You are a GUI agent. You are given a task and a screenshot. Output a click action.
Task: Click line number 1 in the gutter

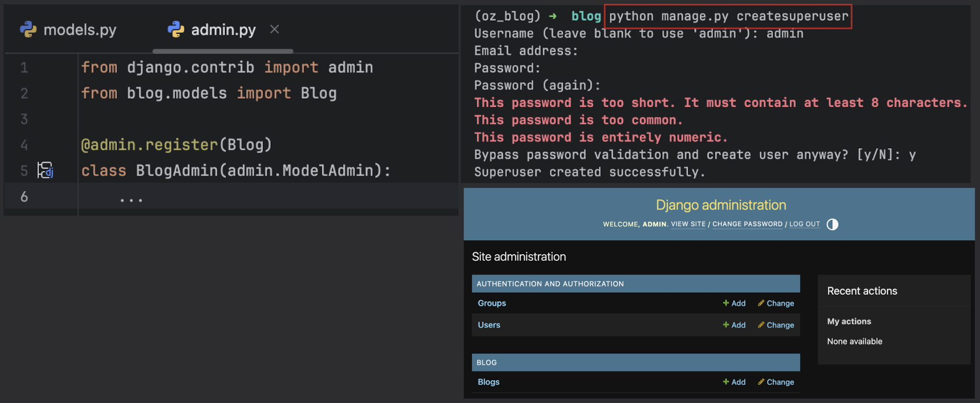click(24, 68)
